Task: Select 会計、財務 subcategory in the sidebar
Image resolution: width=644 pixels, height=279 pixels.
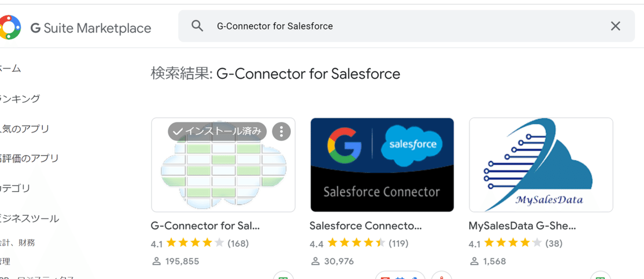Action: pos(18,243)
